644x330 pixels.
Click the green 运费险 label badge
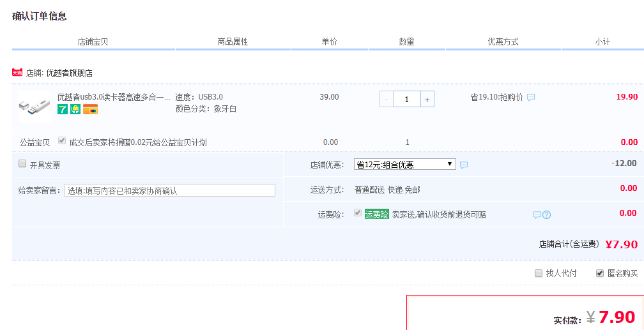point(377,214)
